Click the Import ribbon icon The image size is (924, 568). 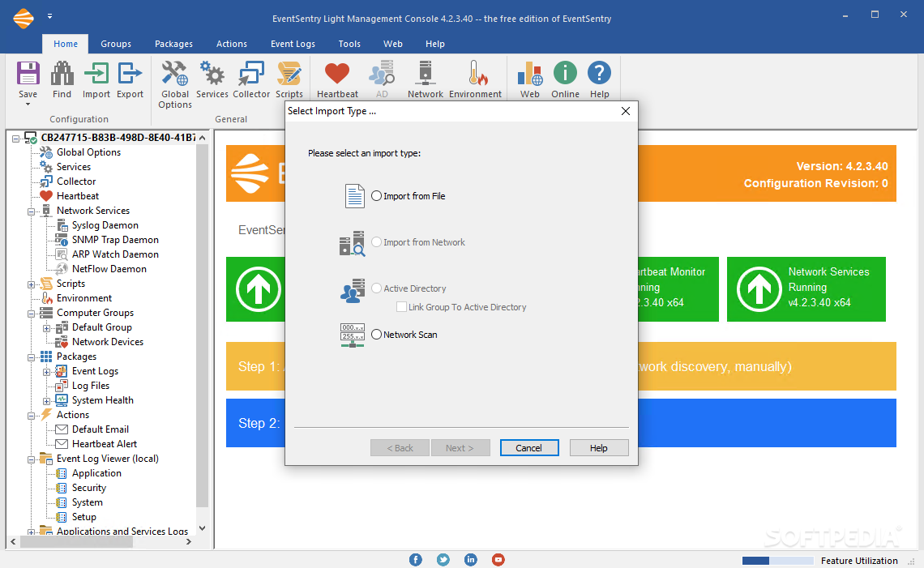96,74
